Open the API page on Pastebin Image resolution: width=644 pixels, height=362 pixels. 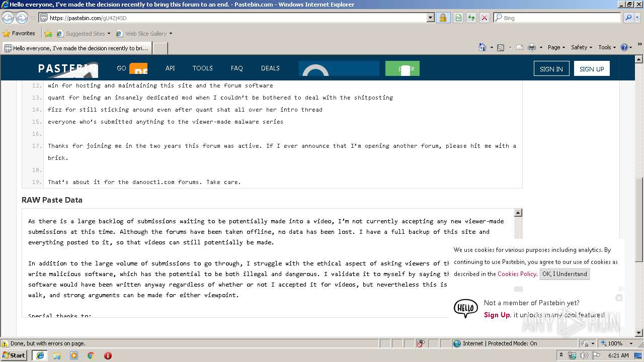tap(170, 68)
